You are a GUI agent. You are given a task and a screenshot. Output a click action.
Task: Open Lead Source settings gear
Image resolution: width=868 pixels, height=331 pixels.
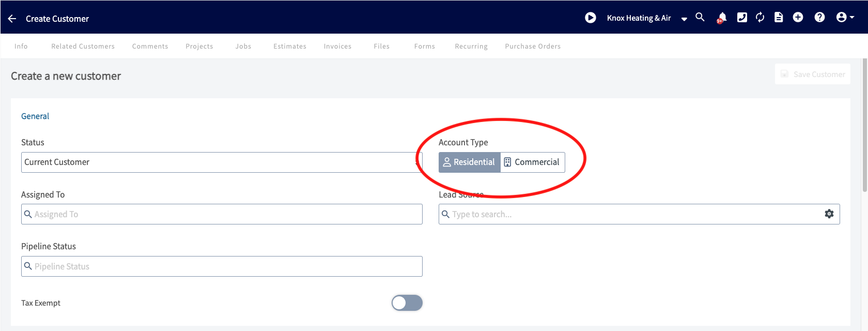click(x=829, y=214)
